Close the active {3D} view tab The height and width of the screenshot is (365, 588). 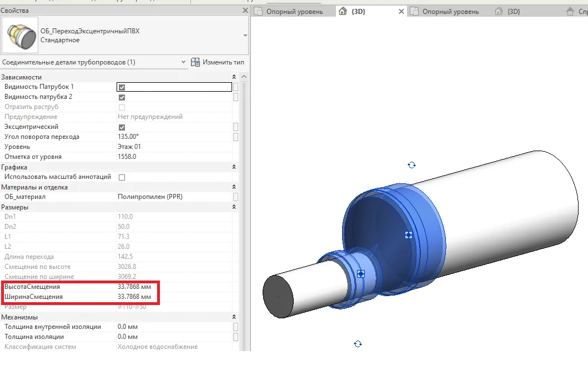tap(401, 11)
